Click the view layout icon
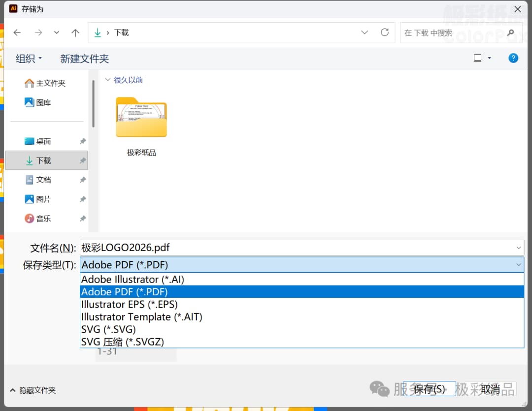The image size is (532, 411). click(x=477, y=58)
